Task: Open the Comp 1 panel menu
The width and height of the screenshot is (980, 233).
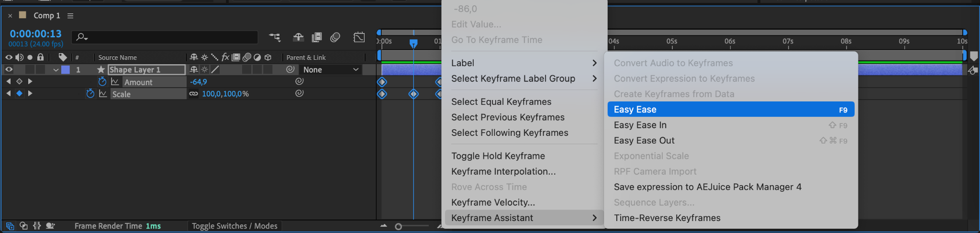Action: 70,16
